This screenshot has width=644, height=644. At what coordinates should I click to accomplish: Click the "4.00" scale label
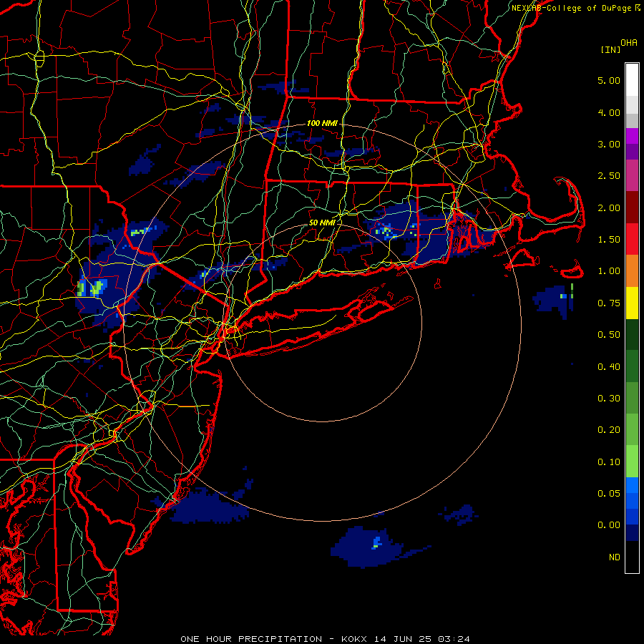coord(609,112)
